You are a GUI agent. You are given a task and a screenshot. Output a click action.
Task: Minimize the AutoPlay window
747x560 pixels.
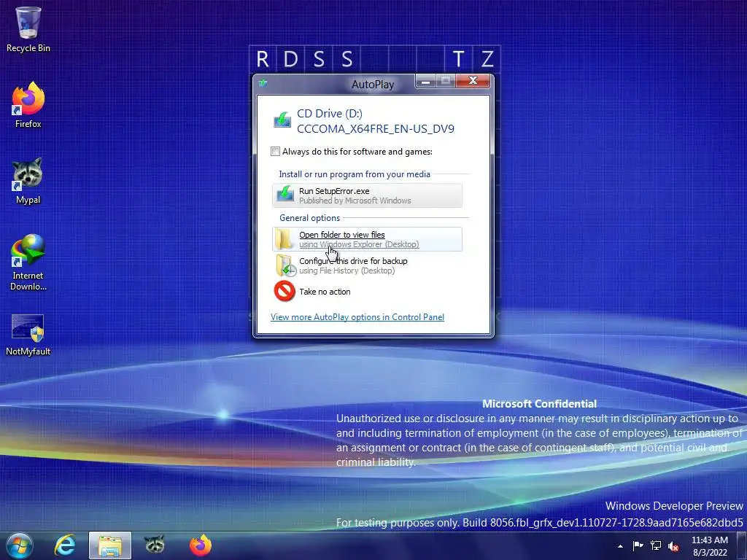[426, 82]
